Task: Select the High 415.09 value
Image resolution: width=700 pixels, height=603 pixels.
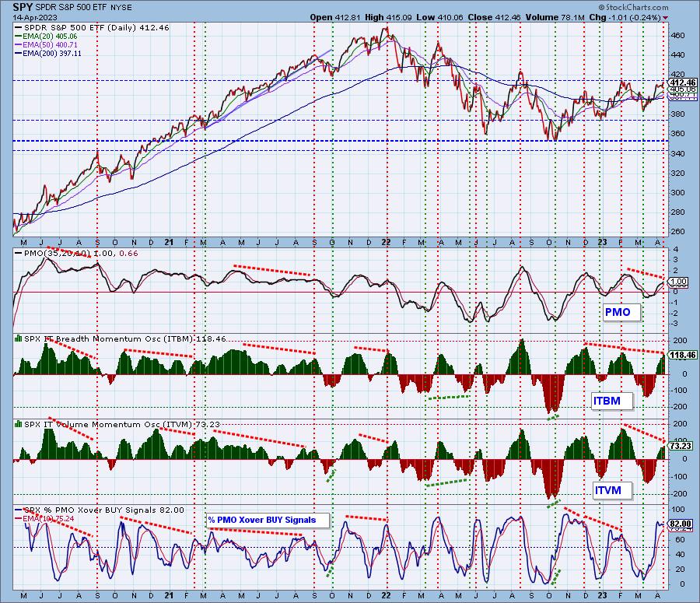Action: pos(388,17)
